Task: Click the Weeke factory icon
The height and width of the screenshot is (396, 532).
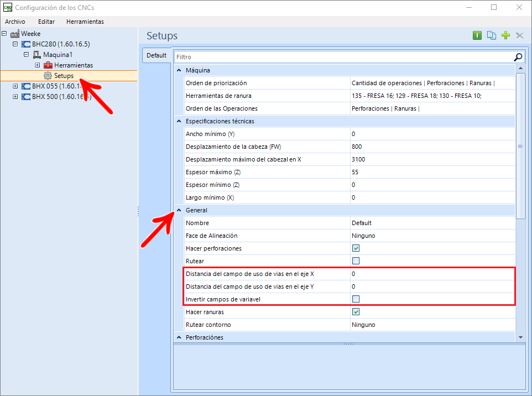Action: 14,34
